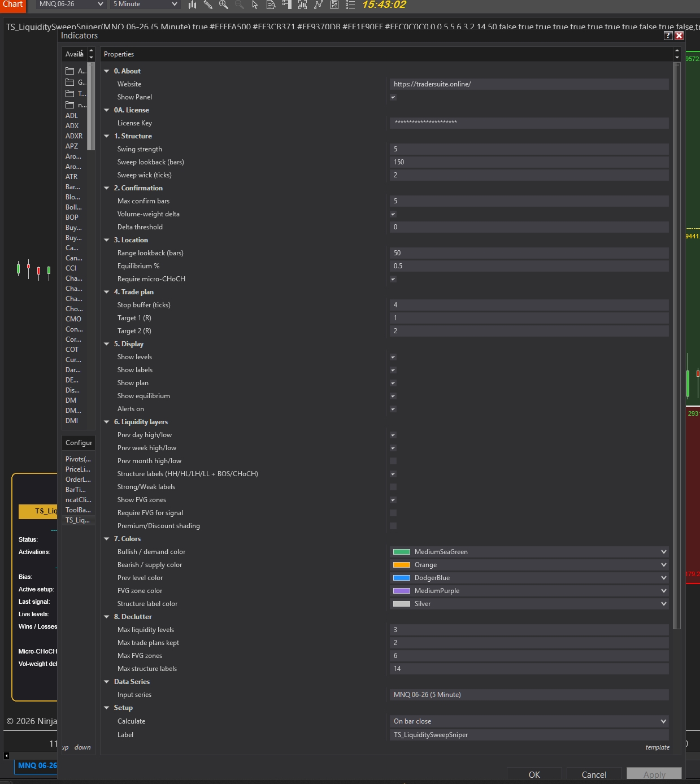Click the Label field TS_LiquiditySweepSniper
The width and height of the screenshot is (700, 784).
[x=529, y=735]
